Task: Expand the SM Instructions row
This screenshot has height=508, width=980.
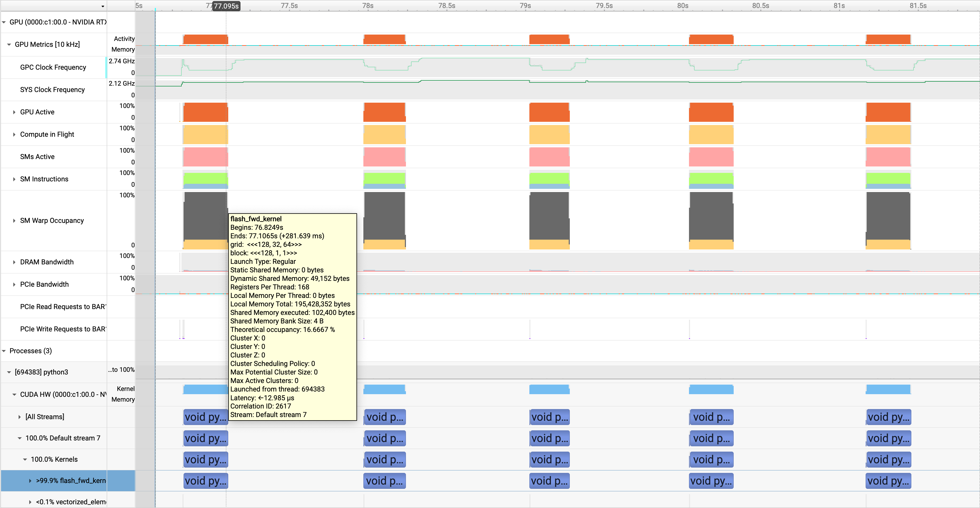Action: [14, 179]
